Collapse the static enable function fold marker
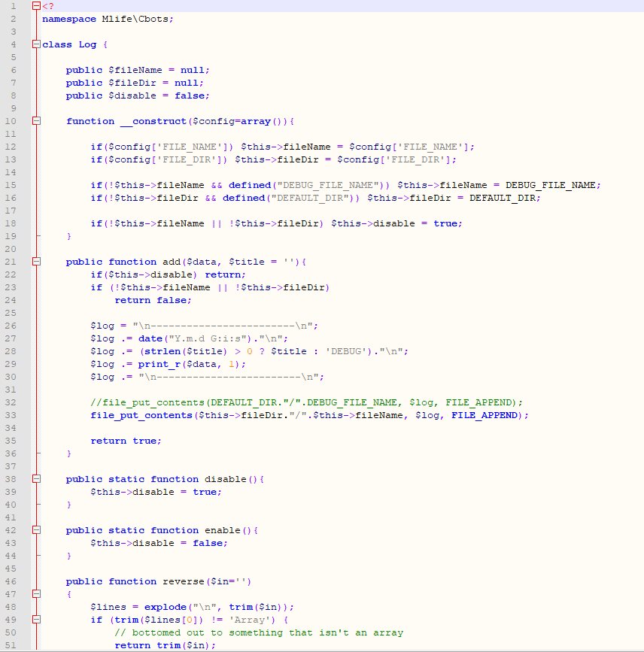 pyautogui.click(x=37, y=530)
